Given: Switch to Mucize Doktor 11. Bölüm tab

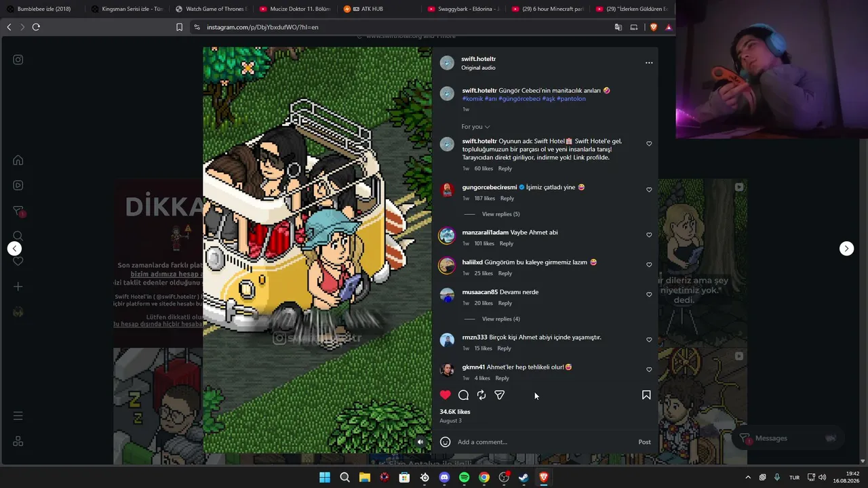Looking at the screenshot, I should (295, 9).
